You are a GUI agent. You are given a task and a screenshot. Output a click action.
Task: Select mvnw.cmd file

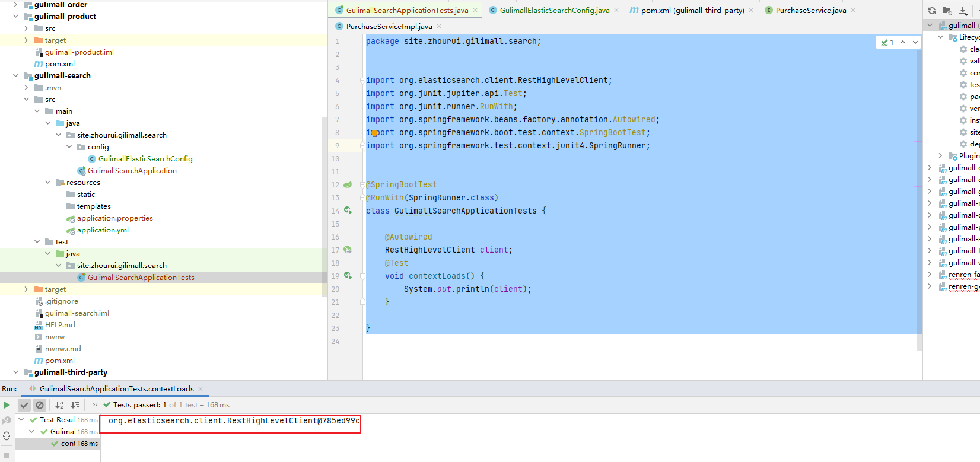63,348
